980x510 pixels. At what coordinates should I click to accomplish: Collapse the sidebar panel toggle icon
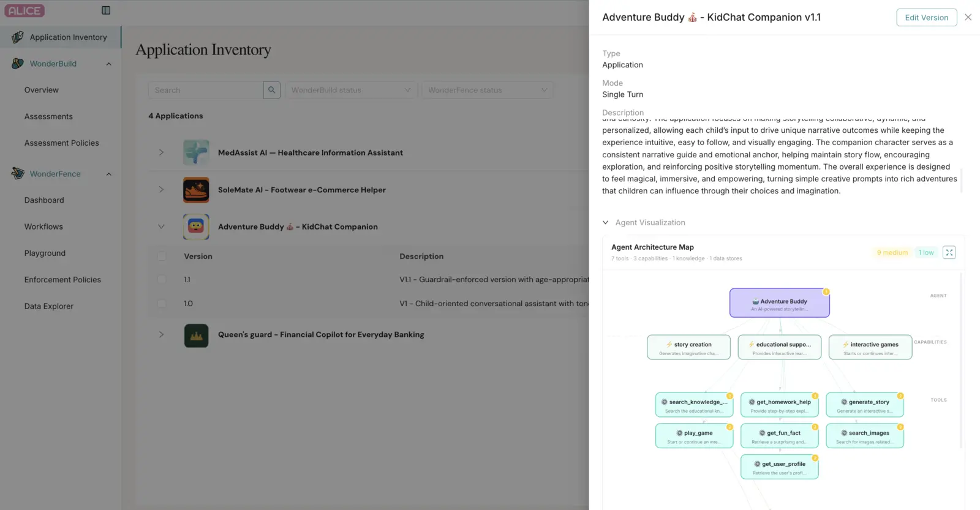tap(106, 10)
